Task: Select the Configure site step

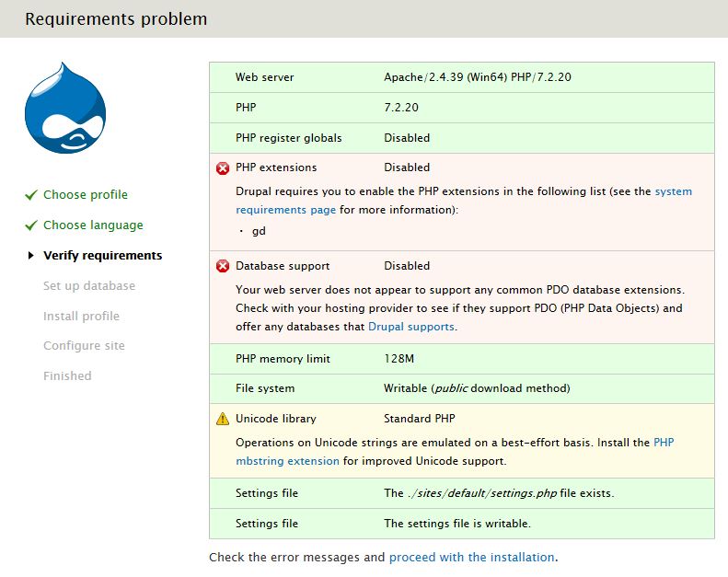Action: point(84,346)
